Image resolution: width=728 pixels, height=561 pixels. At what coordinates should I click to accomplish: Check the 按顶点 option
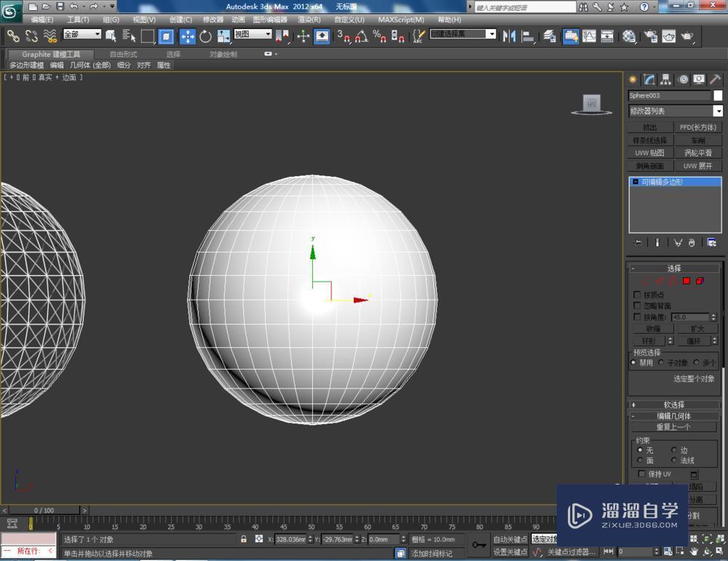(636, 295)
